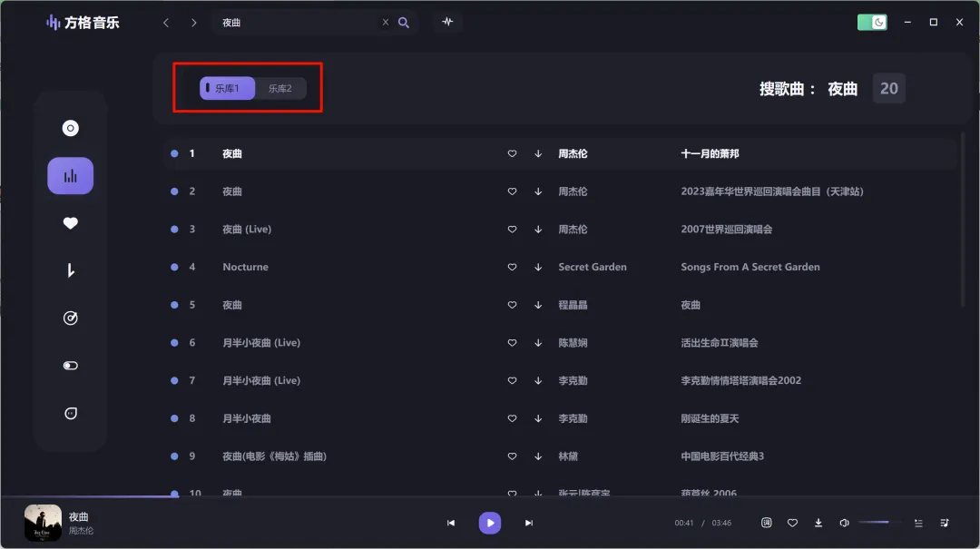
Task: Click the sparkle AI icon beside search bar
Action: tap(447, 22)
